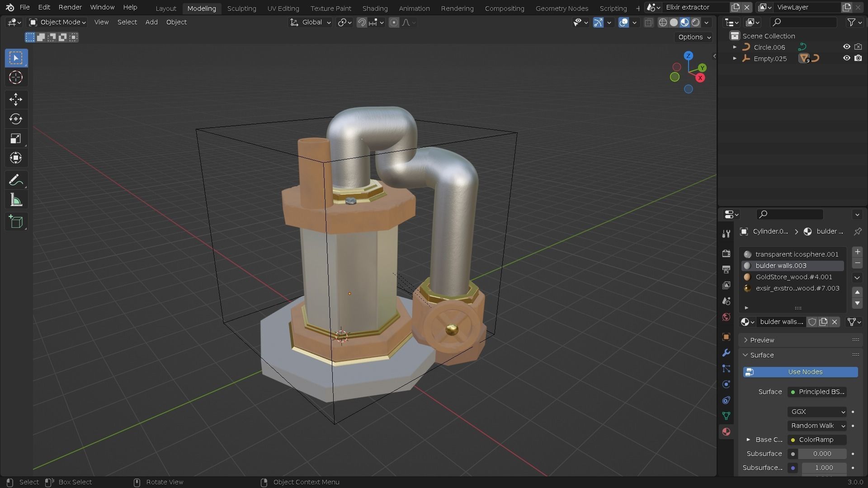Viewport: 868px width, 488px height.
Task: Select the Scale tool
Action: tap(16, 139)
